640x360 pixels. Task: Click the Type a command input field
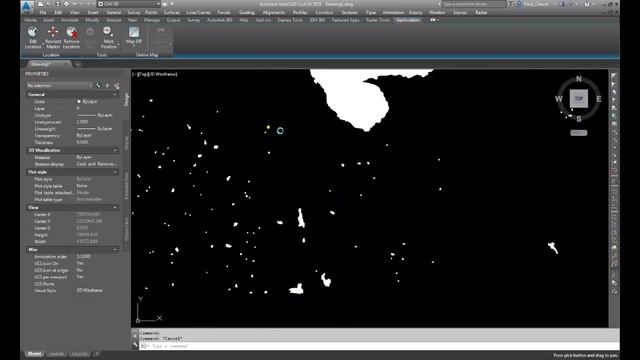pyautogui.click(x=378, y=346)
